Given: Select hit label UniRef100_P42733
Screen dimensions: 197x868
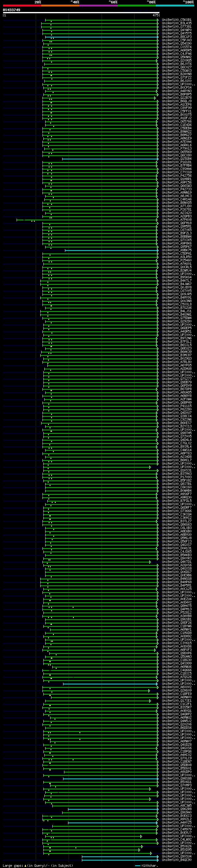Looking at the screenshot, I should (176, 189).
